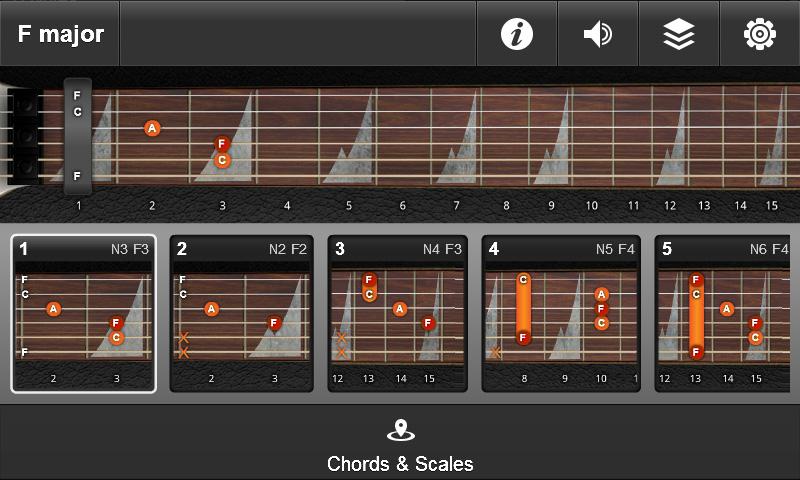Image resolution: width=800 pixels, height=480 pixels.
Task: Open the F major chord title
Action: click(x=60, y=34)
